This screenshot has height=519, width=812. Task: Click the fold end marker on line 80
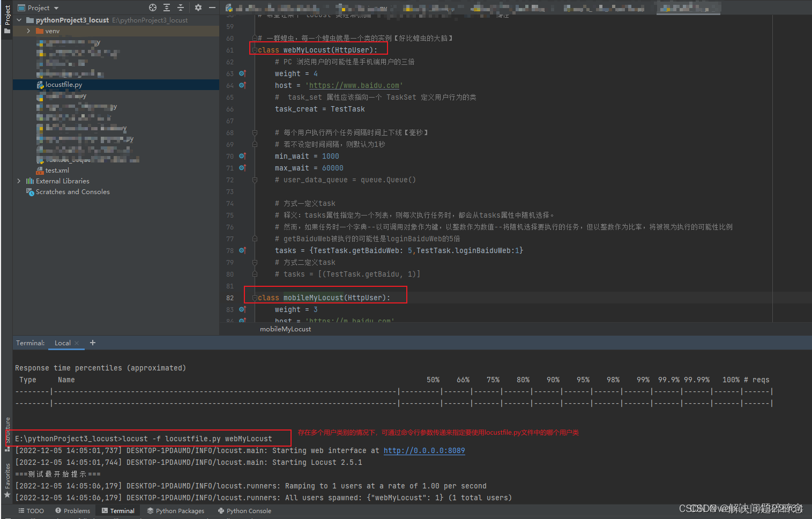click(x=255, y=274)
